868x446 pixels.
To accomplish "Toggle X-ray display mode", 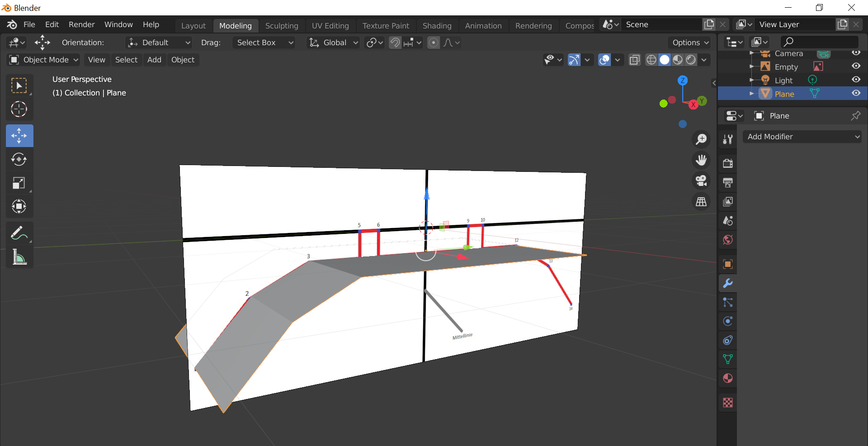I will tap(635, 60).
